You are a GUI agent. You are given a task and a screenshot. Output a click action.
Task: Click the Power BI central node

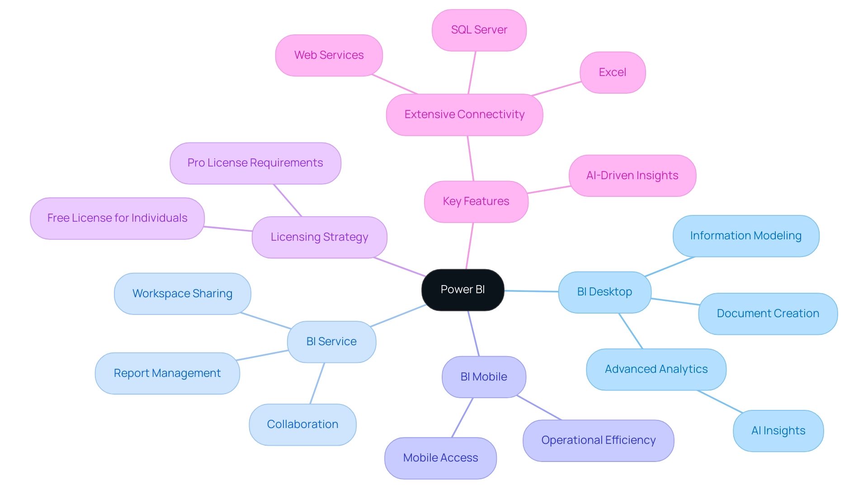pos(462,290)
